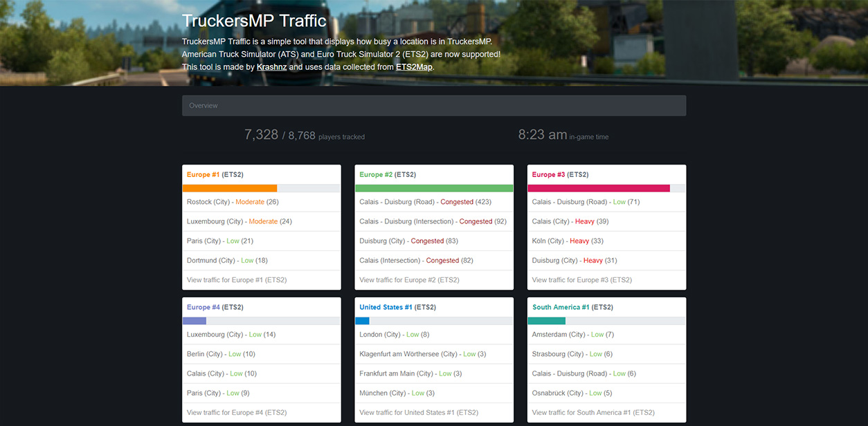The height and width of the screenshot is (426, 868).
Task: Select Calais - Duisburg (Intersection) Congested row
Action: [434, 221]
